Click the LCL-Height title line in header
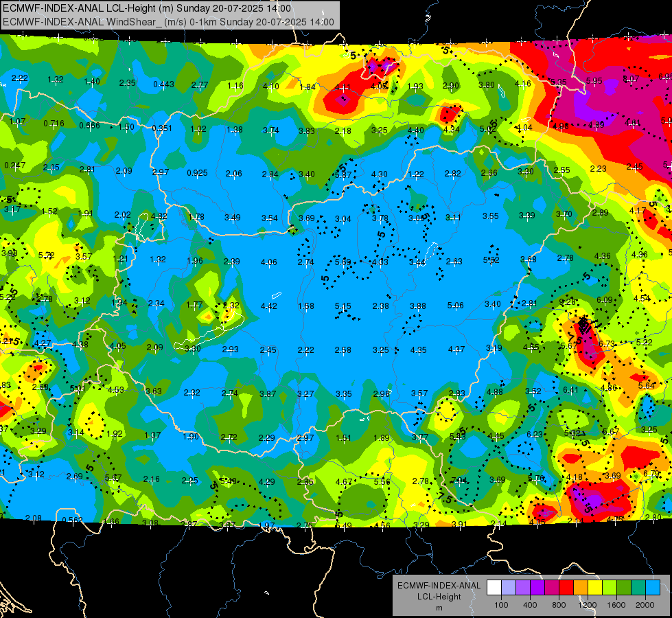The width and height of the screenshot is (672, 618). point(147,8)
